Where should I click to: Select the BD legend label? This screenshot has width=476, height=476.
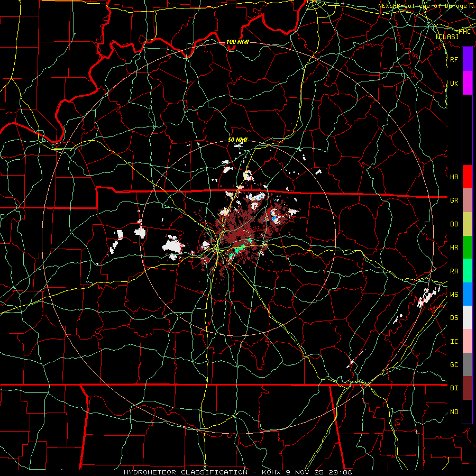[454, 224]
